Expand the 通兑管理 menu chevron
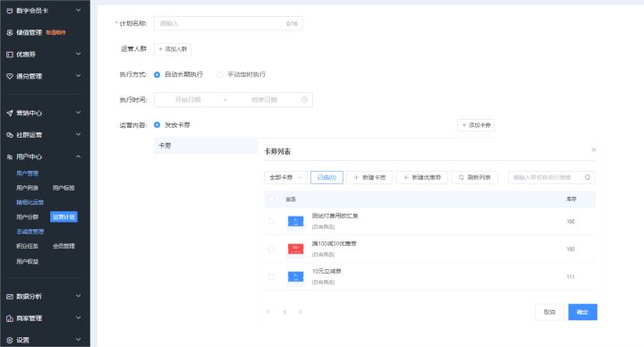This screenshot has width=644, height=347. (x=78, y=76)
